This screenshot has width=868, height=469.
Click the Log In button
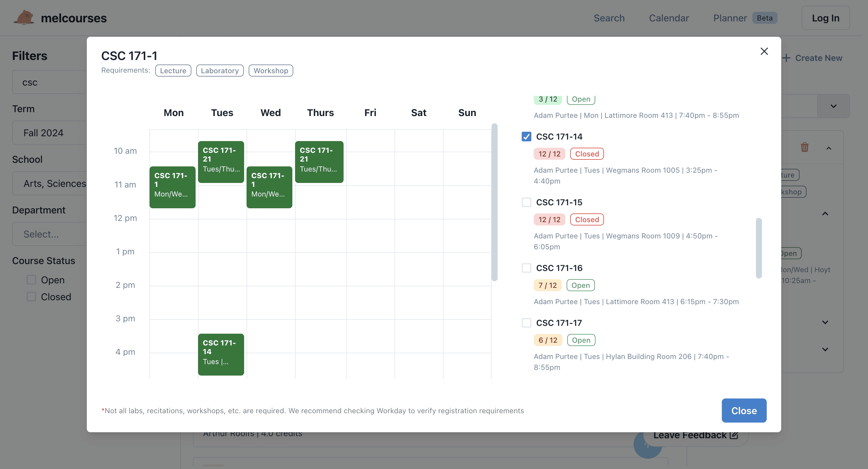point(825,18)
